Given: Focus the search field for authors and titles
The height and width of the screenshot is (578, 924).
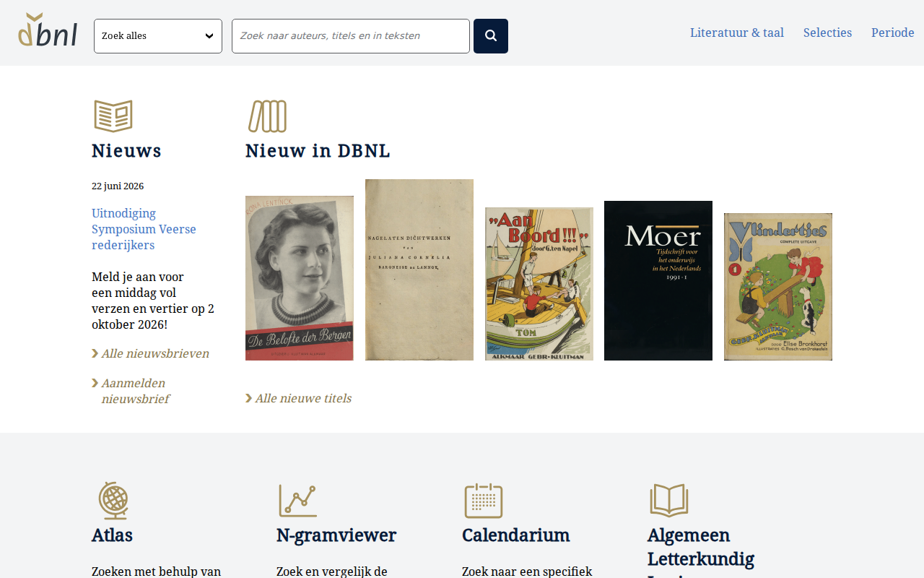Looking at the screenshot, I should coord(351,36).
